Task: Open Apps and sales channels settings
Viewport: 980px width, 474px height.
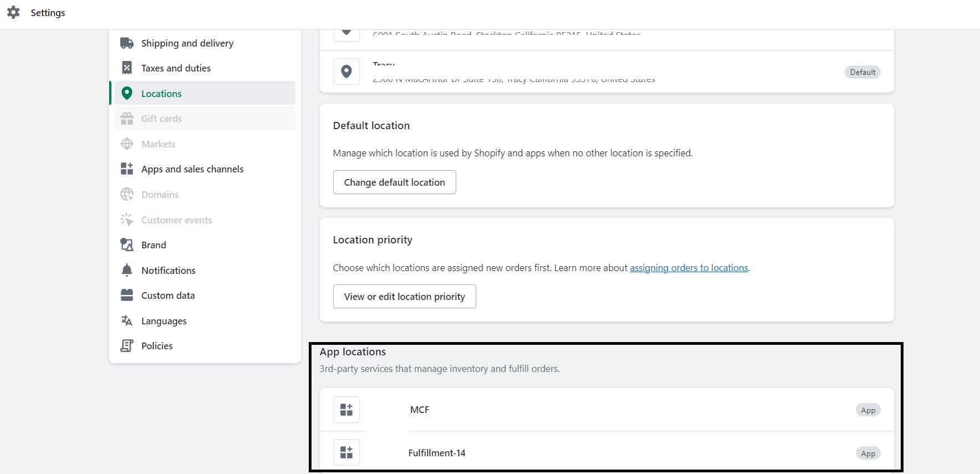Action: pos(192,169)
